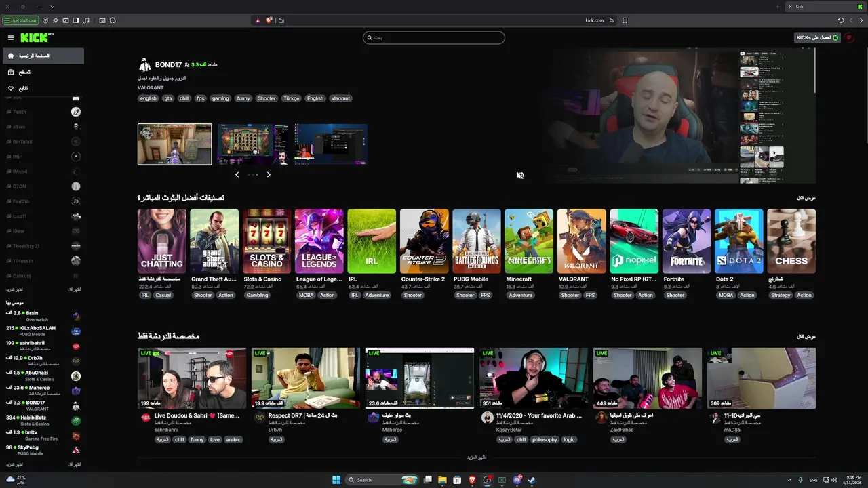Select the third featured stream thumbnail
Viewport: 868px width, 488px height.
331,144
